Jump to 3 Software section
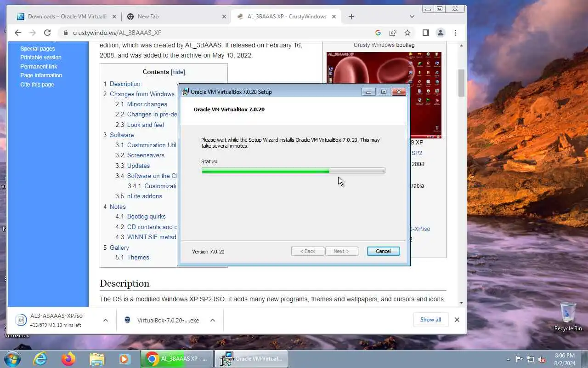Image resolution: width=588 pixels, height=368 pixels. pyautogui.click(x=119, y=135)
